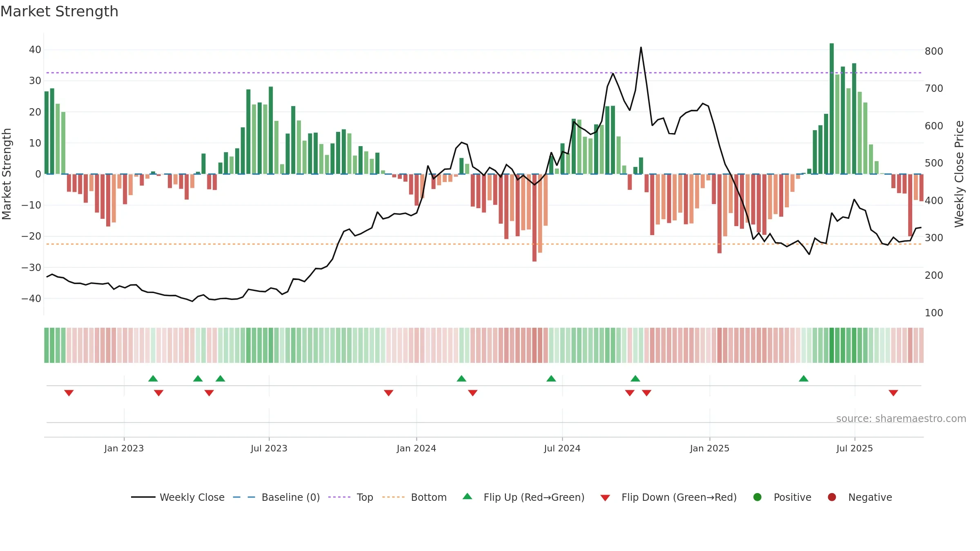
Task: Click the Jul 2024 axis label
Action: point(562,448)
